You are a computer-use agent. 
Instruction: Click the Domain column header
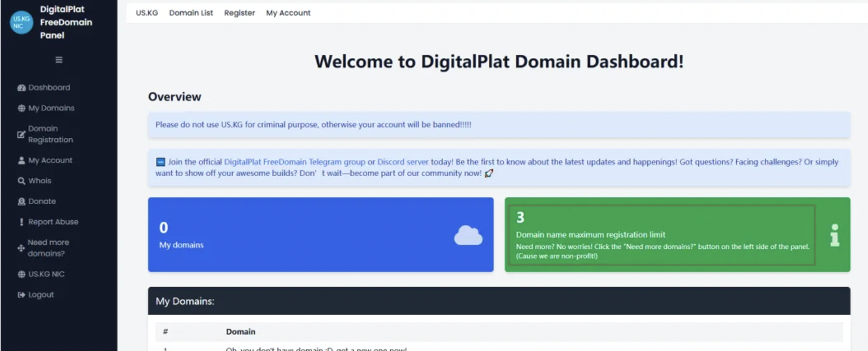pyautogui.click(x=241, y=332)
